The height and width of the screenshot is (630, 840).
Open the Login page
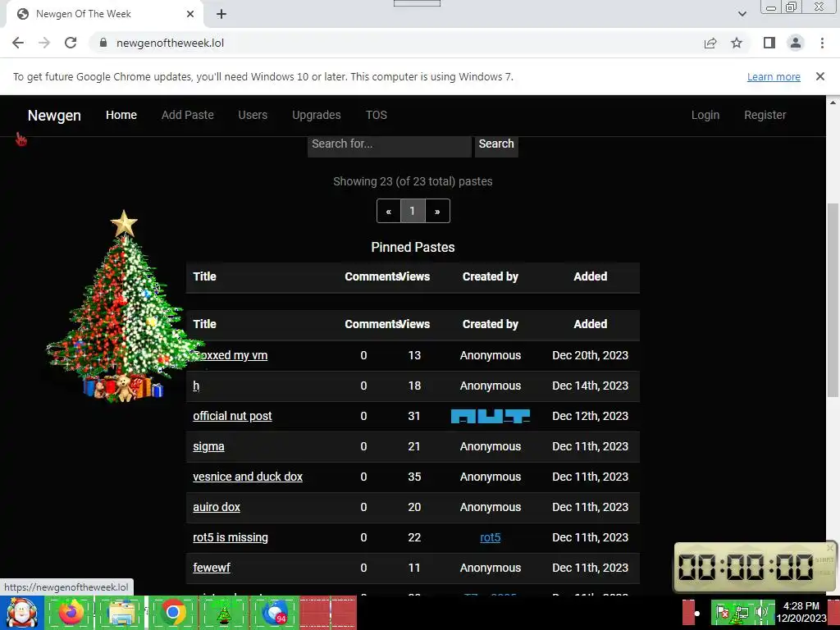pyautogui.click(x=705, y=115)
